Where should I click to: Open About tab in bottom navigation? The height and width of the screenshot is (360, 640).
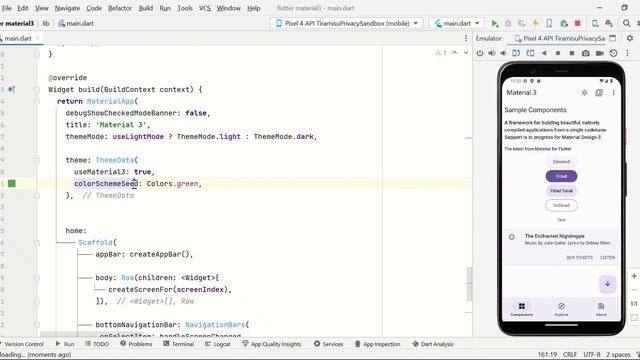tap(601, 309)
